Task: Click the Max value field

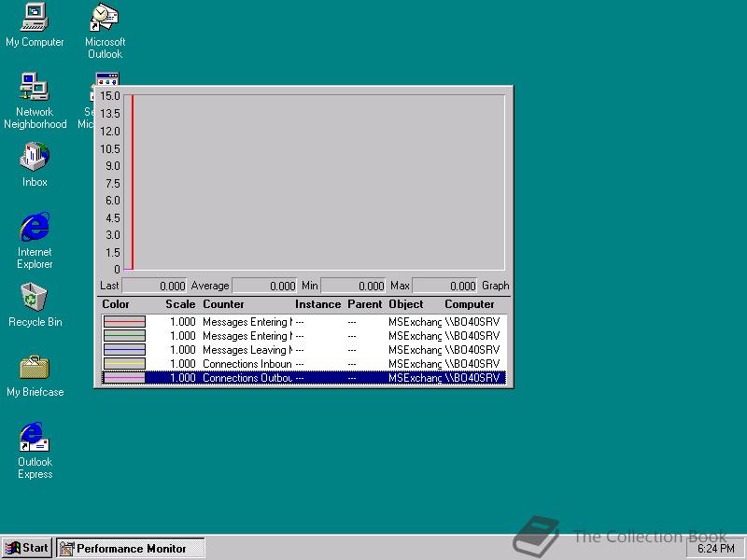Action: pyautogui.click(x=444, y=286)
